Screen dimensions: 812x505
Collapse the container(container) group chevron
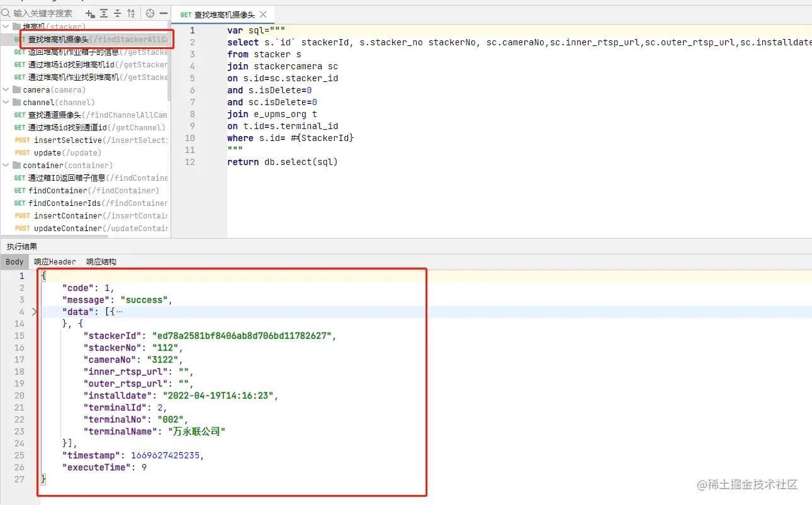pyautogui.click(x=6, y=165)
